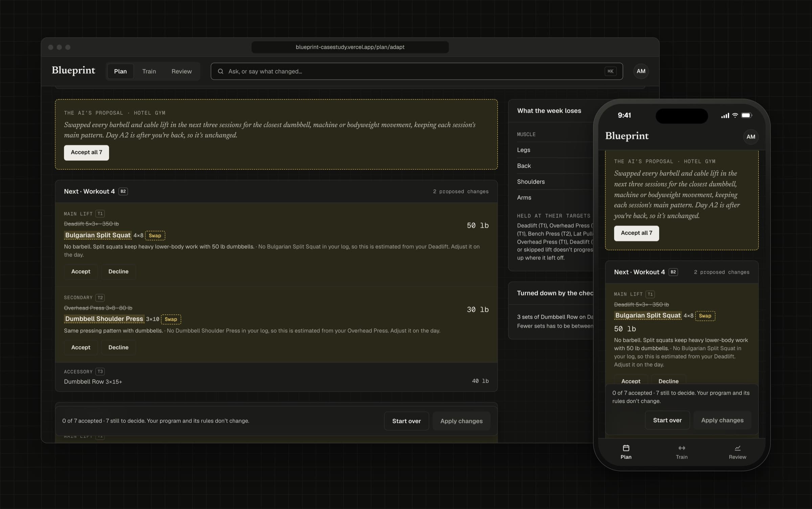Click the Swap tag beside Dumbbell Shoulder Press
Viewport: 812px width, 509px height.
171,319
